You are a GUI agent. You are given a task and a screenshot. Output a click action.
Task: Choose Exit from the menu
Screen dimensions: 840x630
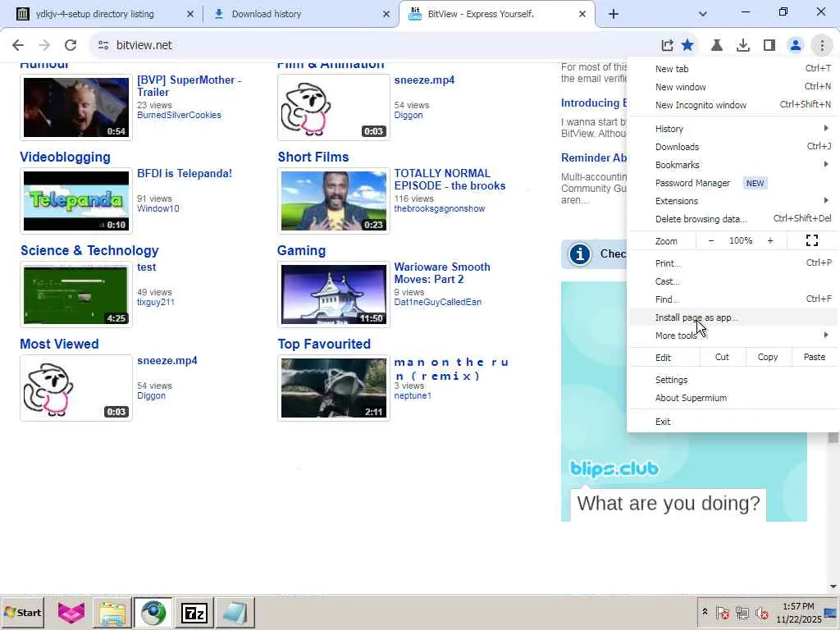click(733, 422)
